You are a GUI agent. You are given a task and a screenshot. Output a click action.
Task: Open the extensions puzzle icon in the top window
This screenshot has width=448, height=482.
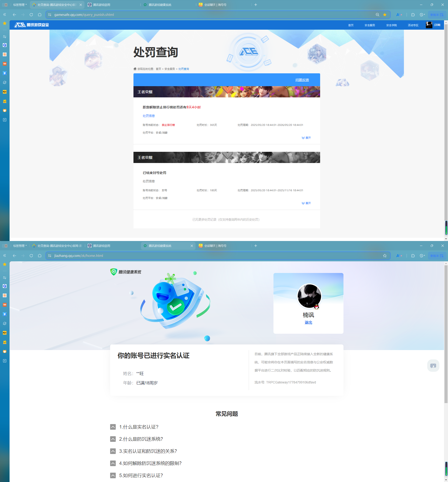pyautogui.click(x=413, y=14)
